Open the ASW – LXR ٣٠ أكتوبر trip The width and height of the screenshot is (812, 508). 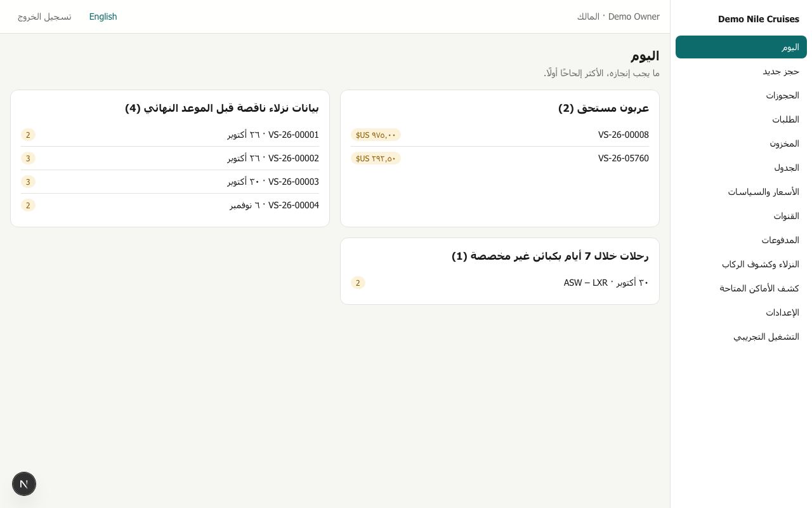pos(500,283)
